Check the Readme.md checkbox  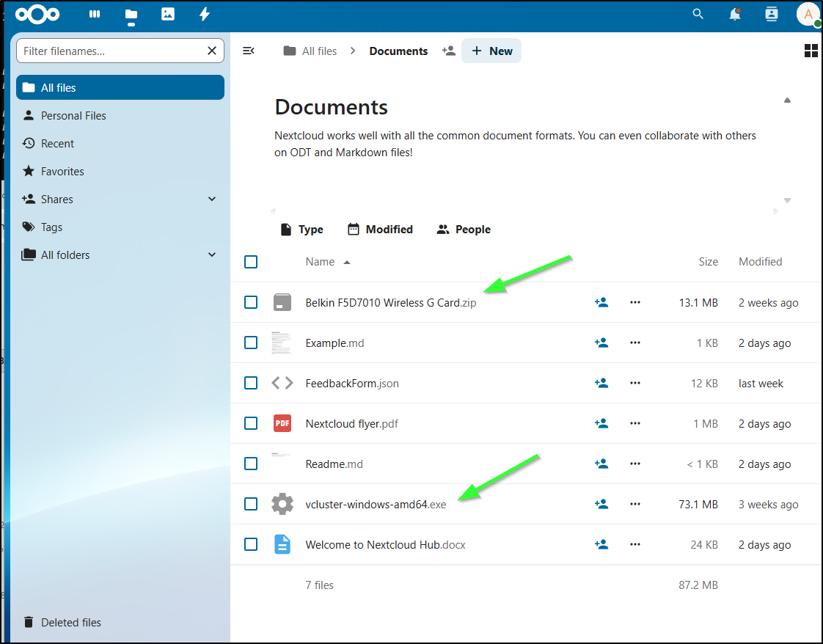pos(251,464)
